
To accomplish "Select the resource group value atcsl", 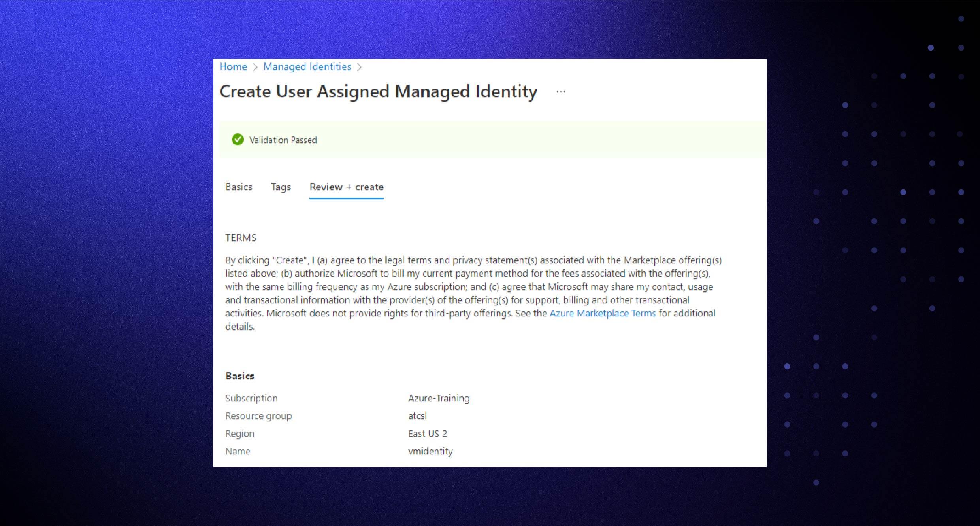I will [418, 416].
